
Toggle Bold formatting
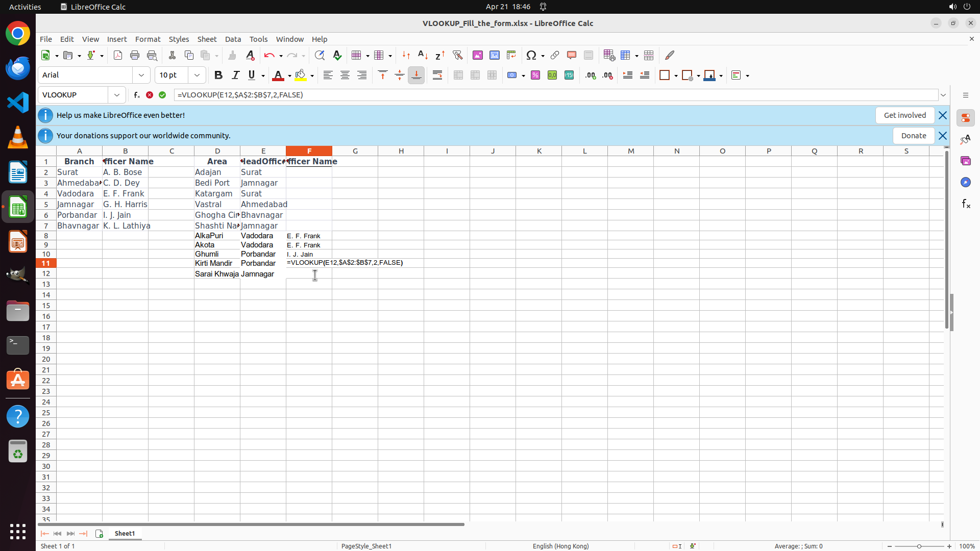click(218, 76)
